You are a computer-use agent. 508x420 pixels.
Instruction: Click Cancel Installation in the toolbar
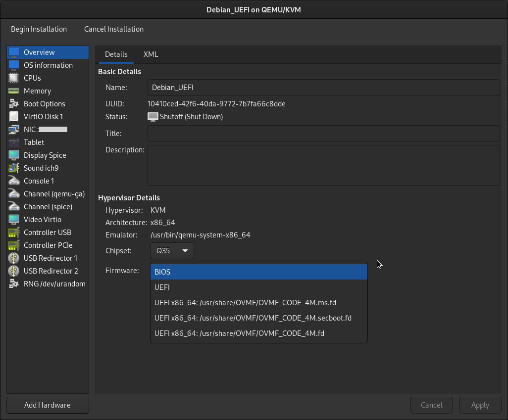pyautogui.click(x=114, y=29)
